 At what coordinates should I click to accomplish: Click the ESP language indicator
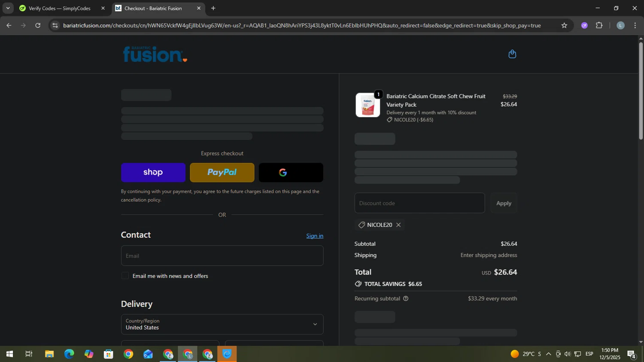pyautogui.click(x=589, y=354)
